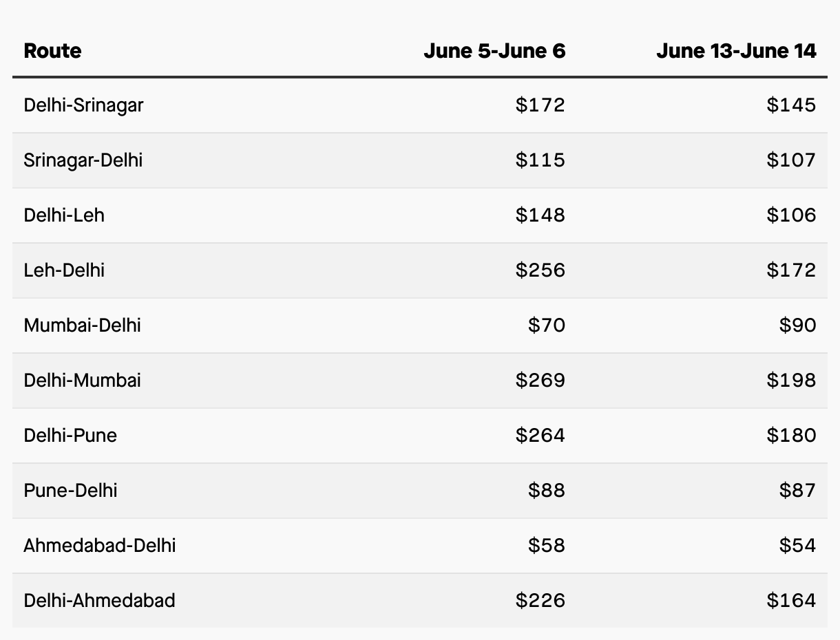The height and width of the screenshot is (640, 840).
Task: Select the Delhi-Mumbai route cell
Action: [82, 381]
